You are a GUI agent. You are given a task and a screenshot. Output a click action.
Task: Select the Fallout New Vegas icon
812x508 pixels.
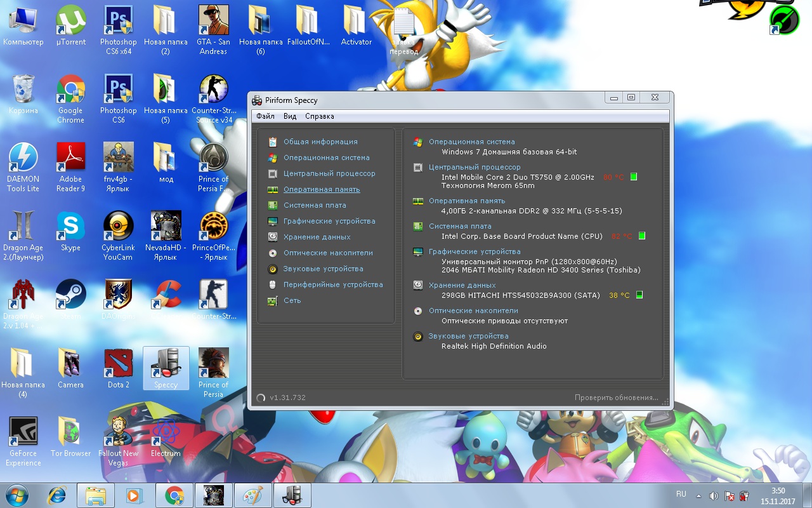click(119, 441)
